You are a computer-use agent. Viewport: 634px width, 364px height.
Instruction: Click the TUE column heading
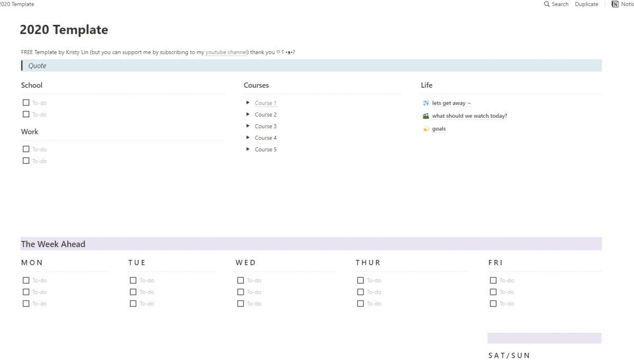coord(137,263)
